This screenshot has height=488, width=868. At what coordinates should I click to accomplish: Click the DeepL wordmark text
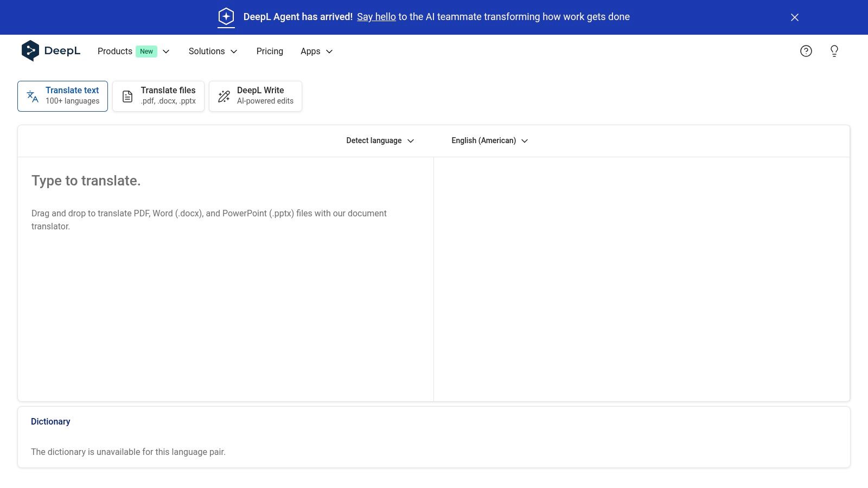[62, 50]
